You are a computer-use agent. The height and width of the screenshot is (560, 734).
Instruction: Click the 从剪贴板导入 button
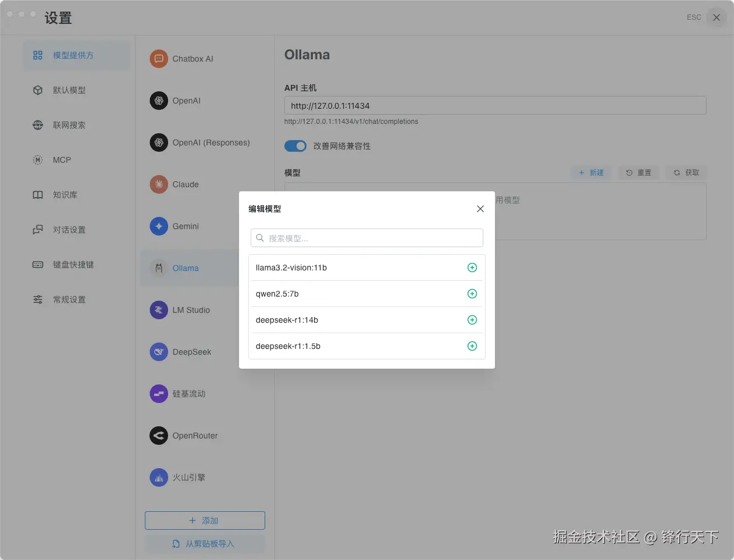tap(205, 544)
